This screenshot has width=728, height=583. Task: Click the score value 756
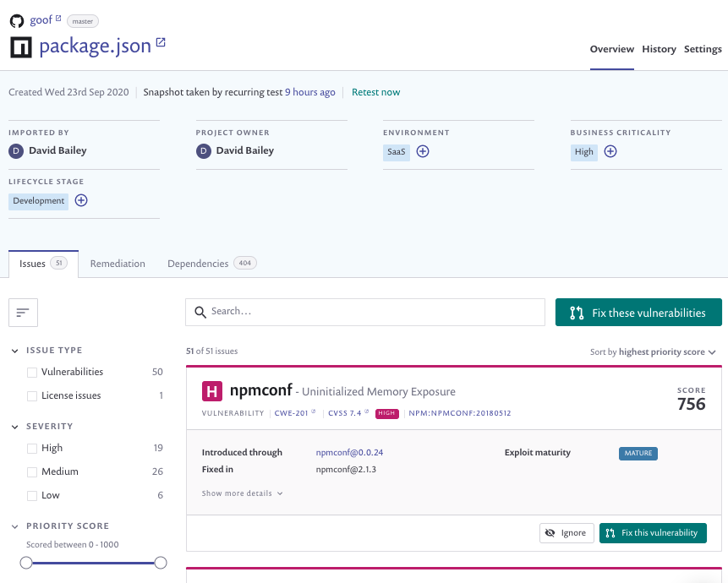tap(692, 404)
